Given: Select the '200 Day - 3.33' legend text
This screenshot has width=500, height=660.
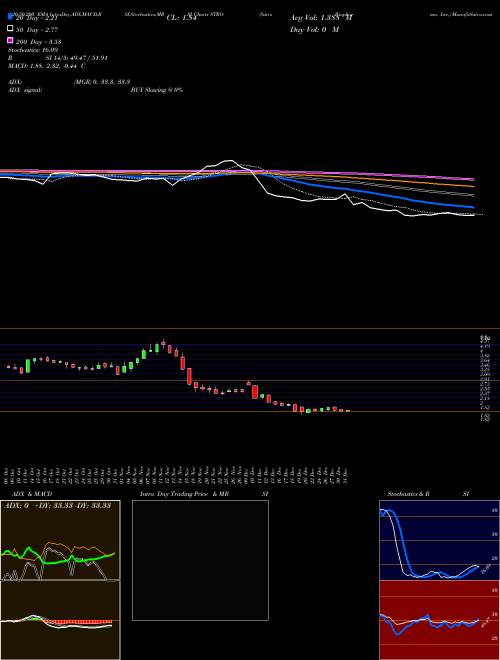Looking at the screenshot, I should click(38, 42).
